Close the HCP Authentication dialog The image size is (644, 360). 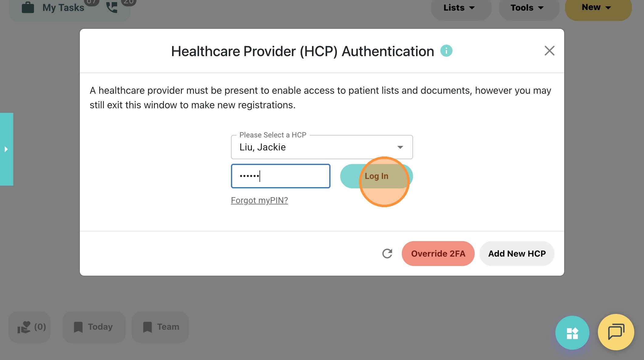[549, 51]
